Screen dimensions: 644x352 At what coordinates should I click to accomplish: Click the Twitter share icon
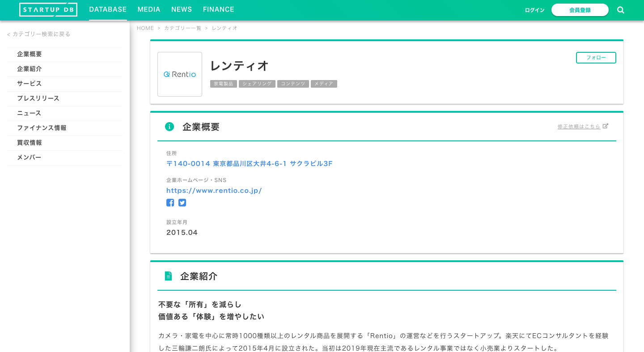182,203
